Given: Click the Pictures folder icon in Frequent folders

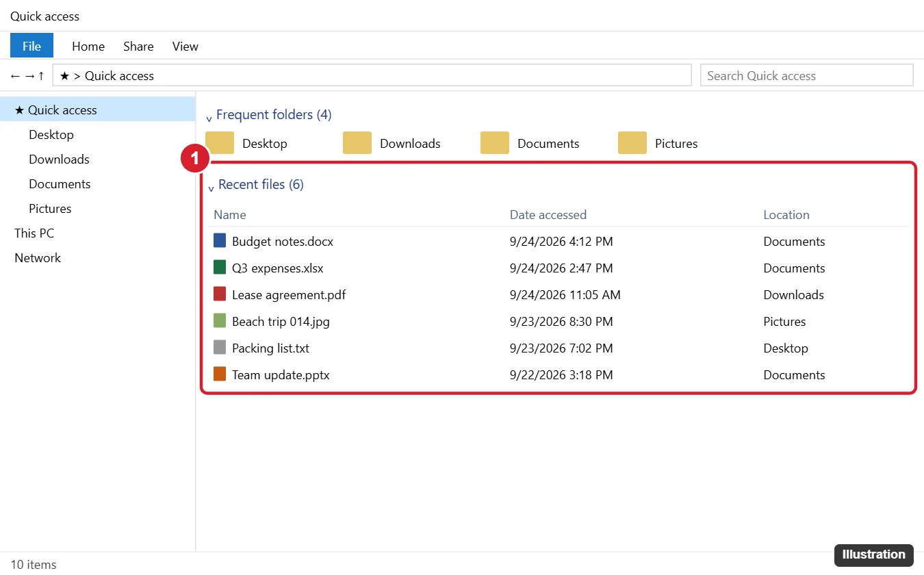Looking at the screenshot, I should pyautogui.click(x=632, y=143).
